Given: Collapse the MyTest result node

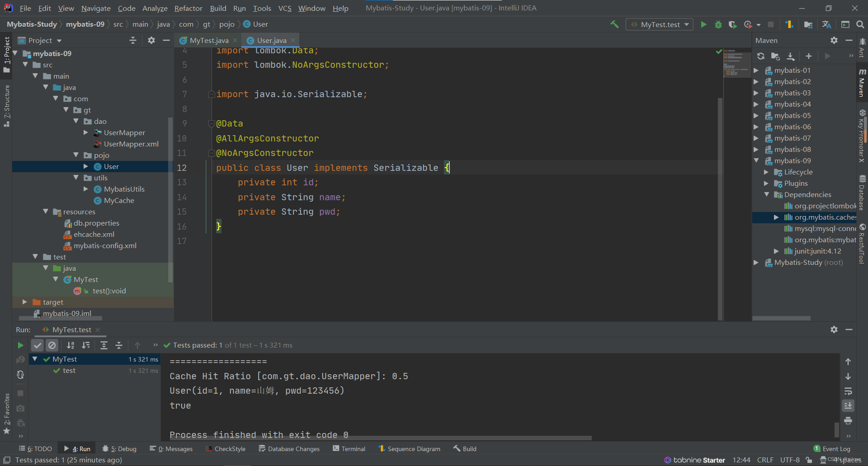Looking at the screenshot, I should (x=35, y=359).
